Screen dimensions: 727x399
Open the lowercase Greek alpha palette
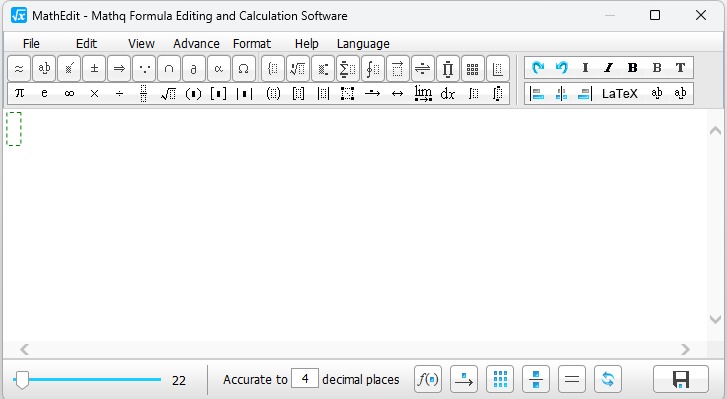[219, 69]
